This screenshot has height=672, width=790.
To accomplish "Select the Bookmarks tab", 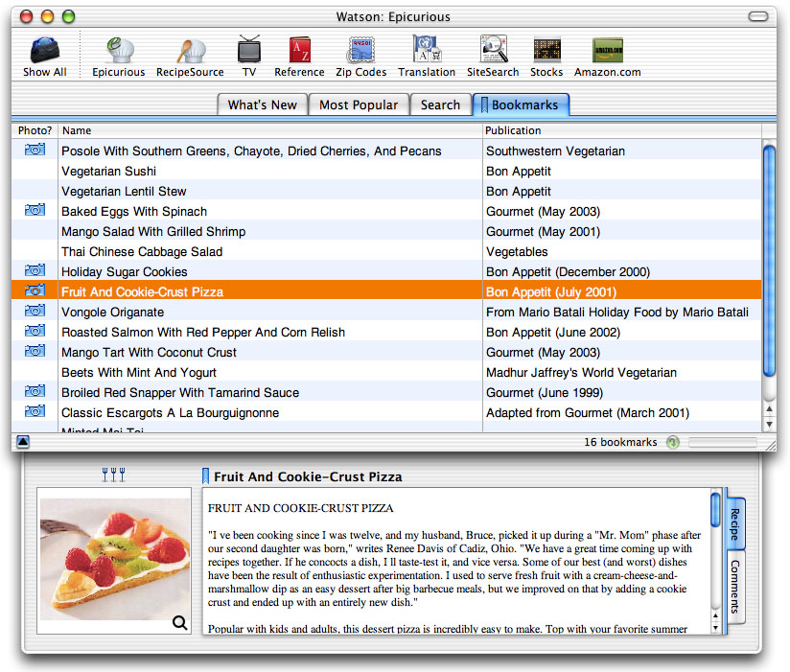I will 521,104.
